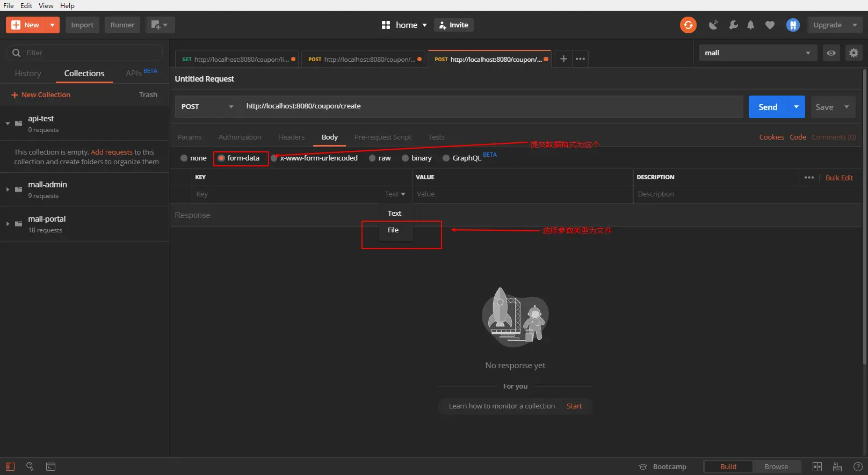Click the workspace grid icon
Image resolution: width=868 pixels, height=475 pixels.
pos(386,25)
